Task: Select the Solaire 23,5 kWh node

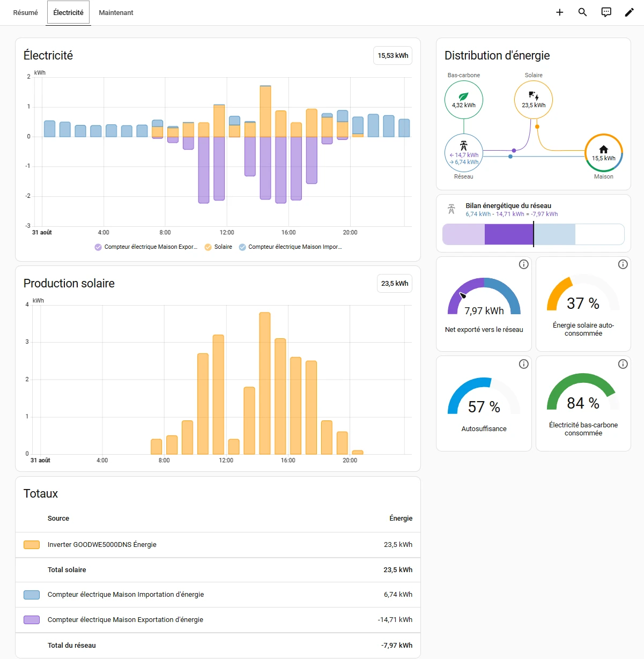Action: 534,100
